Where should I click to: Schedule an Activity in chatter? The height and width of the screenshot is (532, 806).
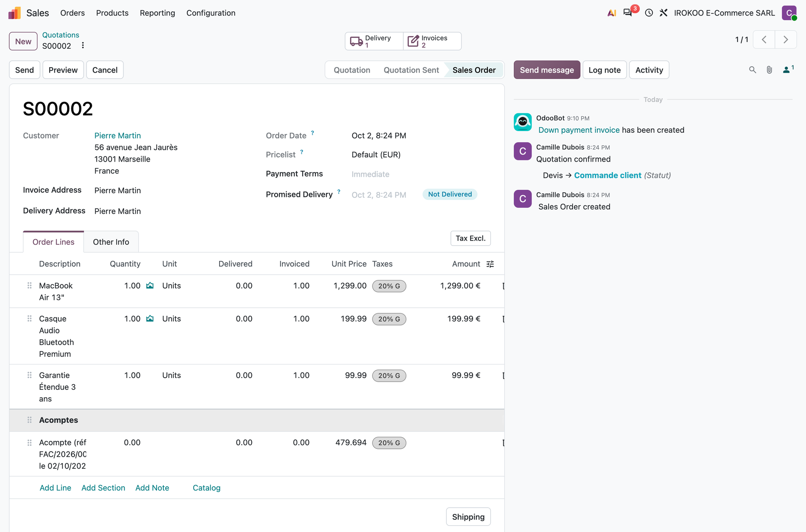[649, 70]
